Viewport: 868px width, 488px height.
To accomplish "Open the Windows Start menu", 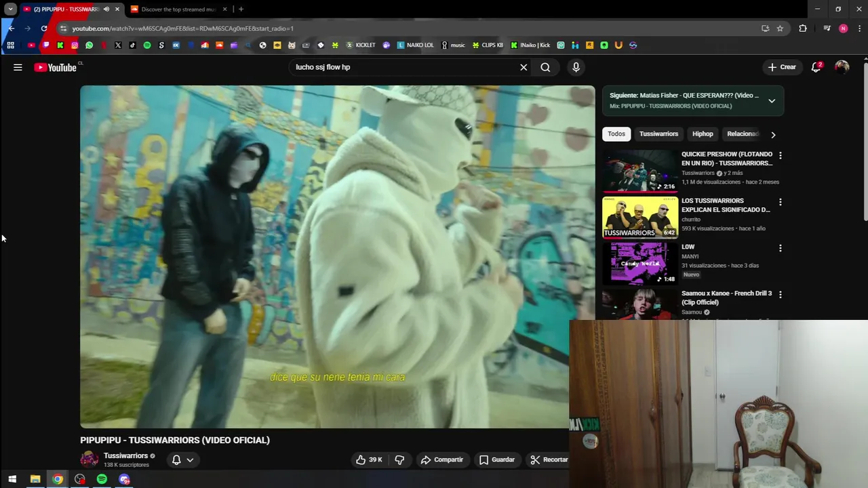I will click(12, 479).
